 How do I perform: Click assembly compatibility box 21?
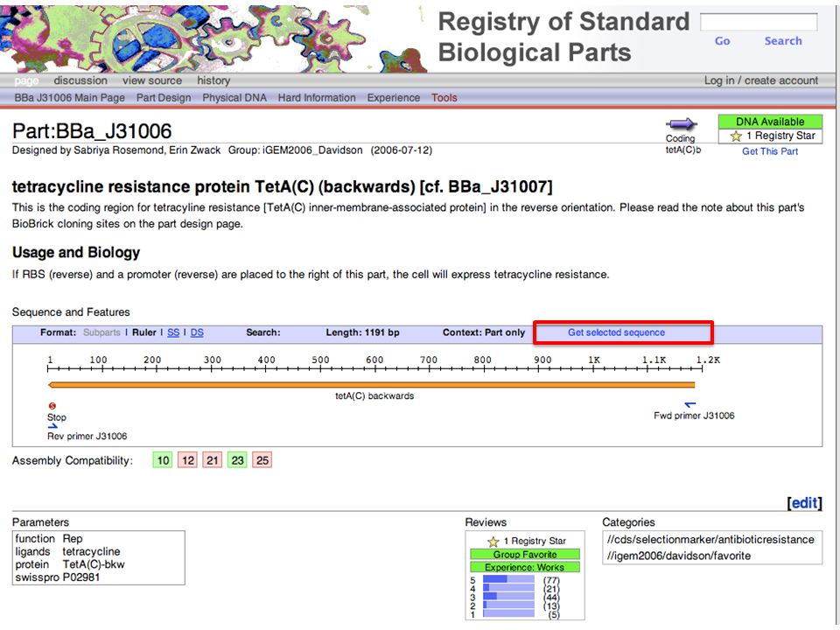coord(213,460)
